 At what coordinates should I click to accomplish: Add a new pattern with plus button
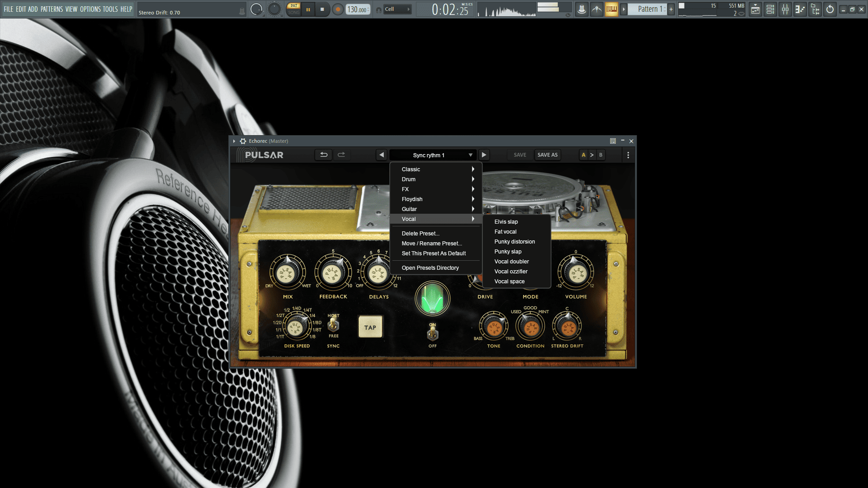671,9
